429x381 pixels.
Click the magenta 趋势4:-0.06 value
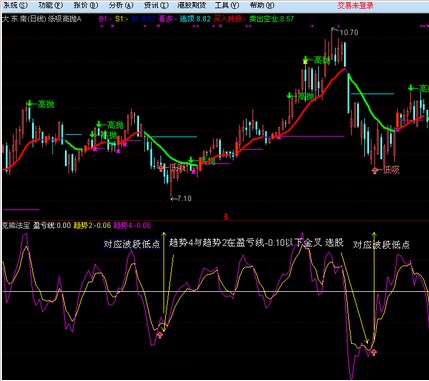[132, 225]
